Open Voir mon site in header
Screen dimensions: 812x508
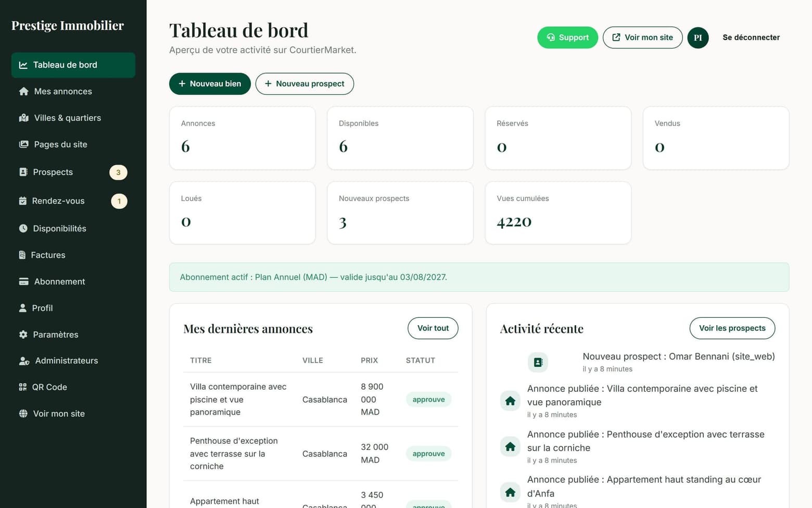click(642, 38)
